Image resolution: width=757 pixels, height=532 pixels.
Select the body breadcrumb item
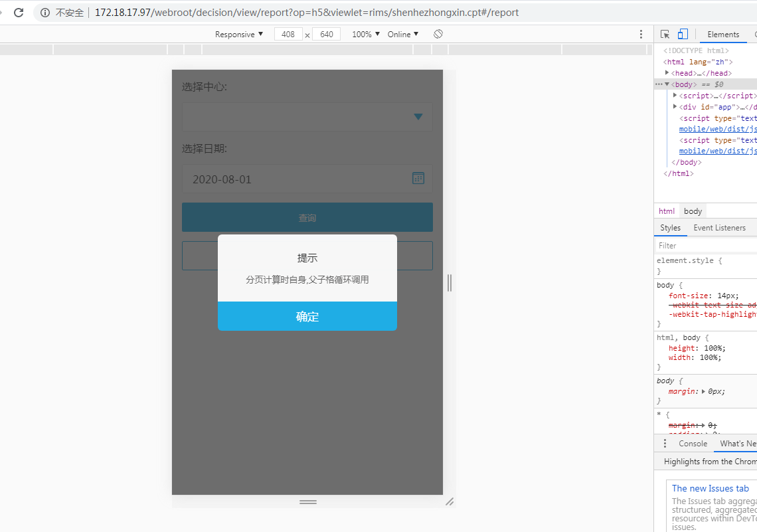(693, 211)
